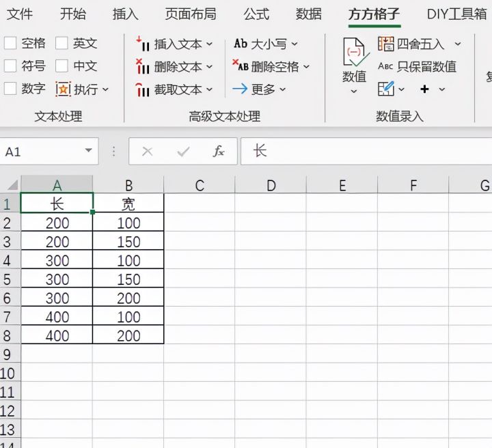The image size is (492, 448).
Task: Click the formula bar cancel X icon
Action: pyautogui.click(x=147, y=152)
